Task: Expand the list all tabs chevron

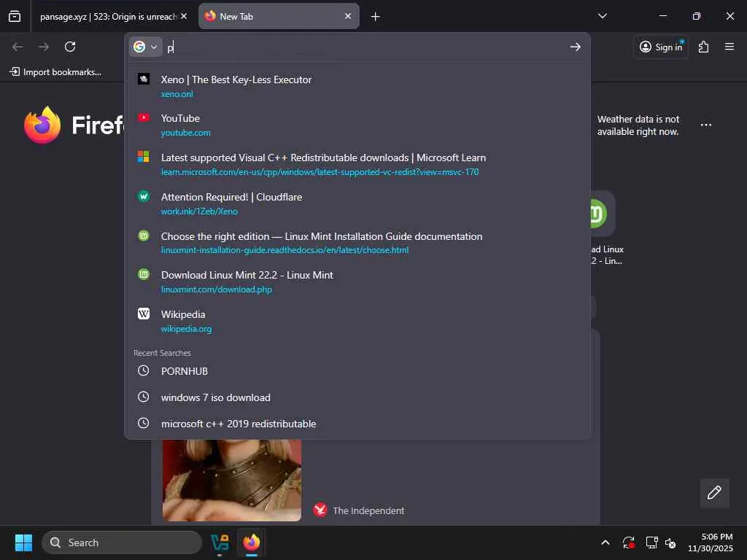Action: point(602,16)
